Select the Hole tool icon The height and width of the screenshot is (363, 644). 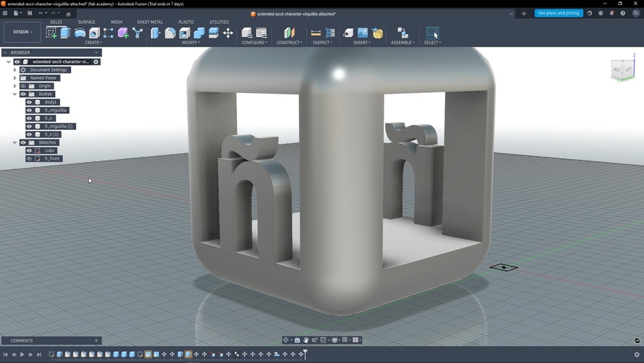tap(94, 33)
